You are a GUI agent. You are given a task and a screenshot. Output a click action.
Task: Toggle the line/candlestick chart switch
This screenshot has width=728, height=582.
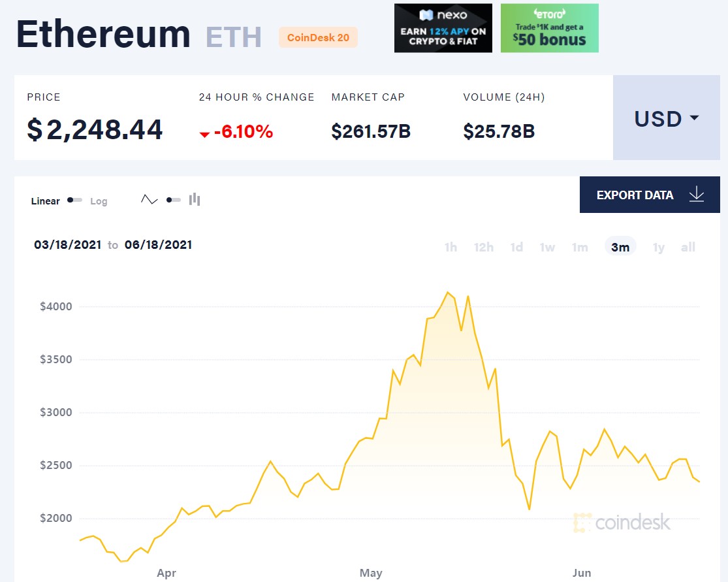pos(173,200)
